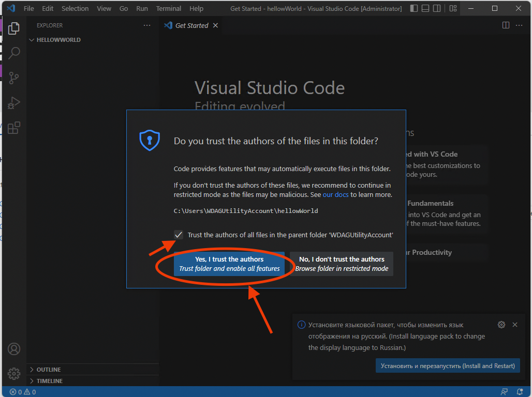
Task: Uncheck trust authors of parent folder 'WDAGUtilityAccount'
Action: (x=178, y=234)
